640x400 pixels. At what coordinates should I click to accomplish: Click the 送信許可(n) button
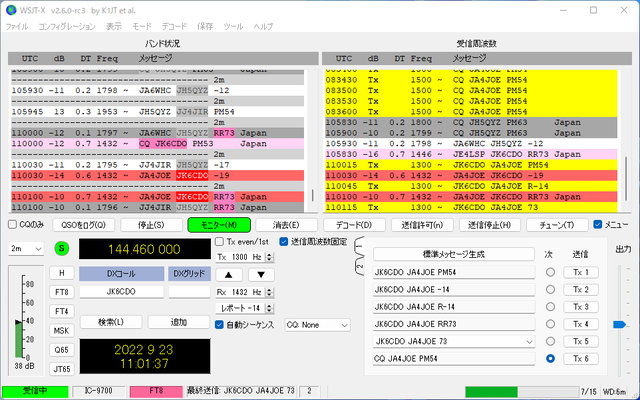pos(422,225)
